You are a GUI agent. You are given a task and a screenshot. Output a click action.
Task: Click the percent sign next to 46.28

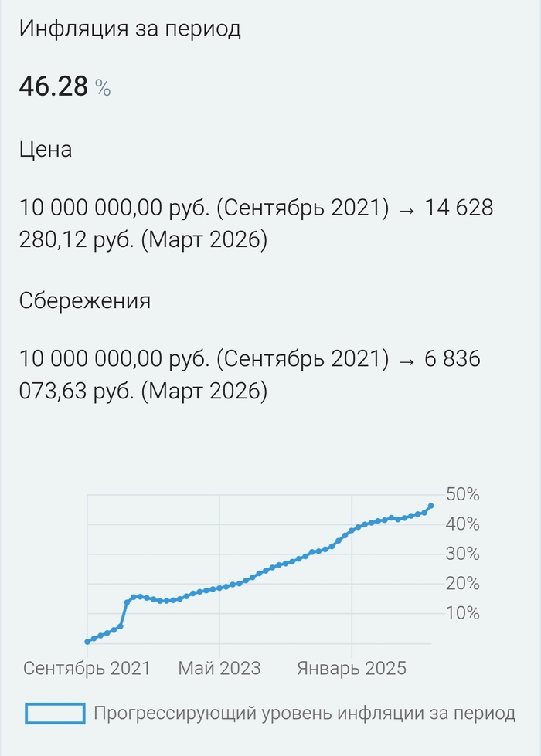pos(103,89)
